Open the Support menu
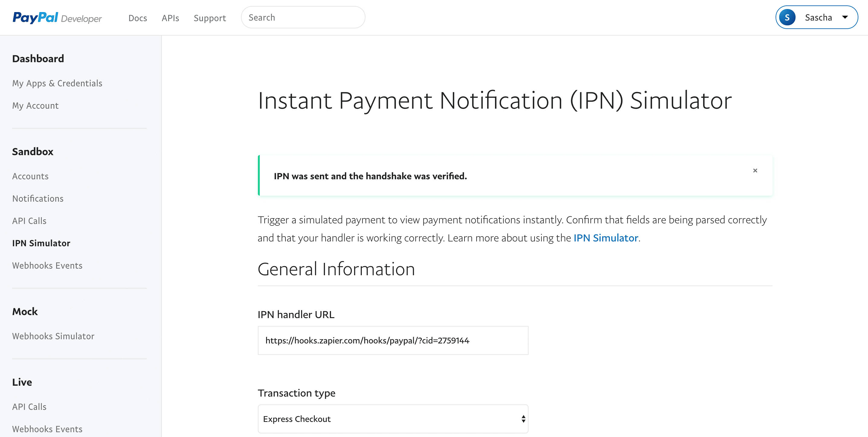 pyautogui.click(x=210, y=18)
